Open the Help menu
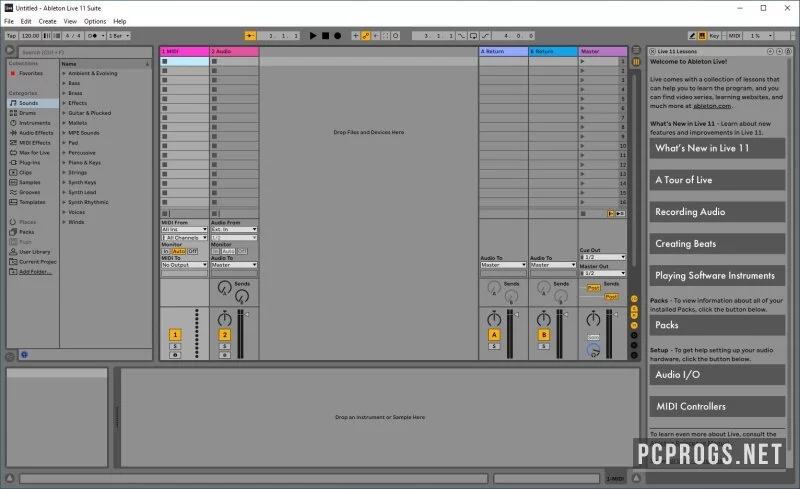 coord(119,21)
